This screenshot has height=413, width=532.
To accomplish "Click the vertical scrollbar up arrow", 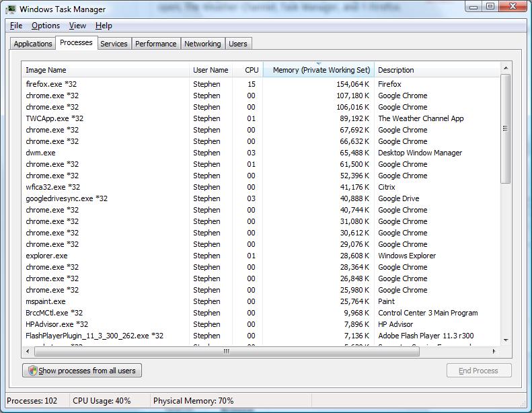I will 505,69.
